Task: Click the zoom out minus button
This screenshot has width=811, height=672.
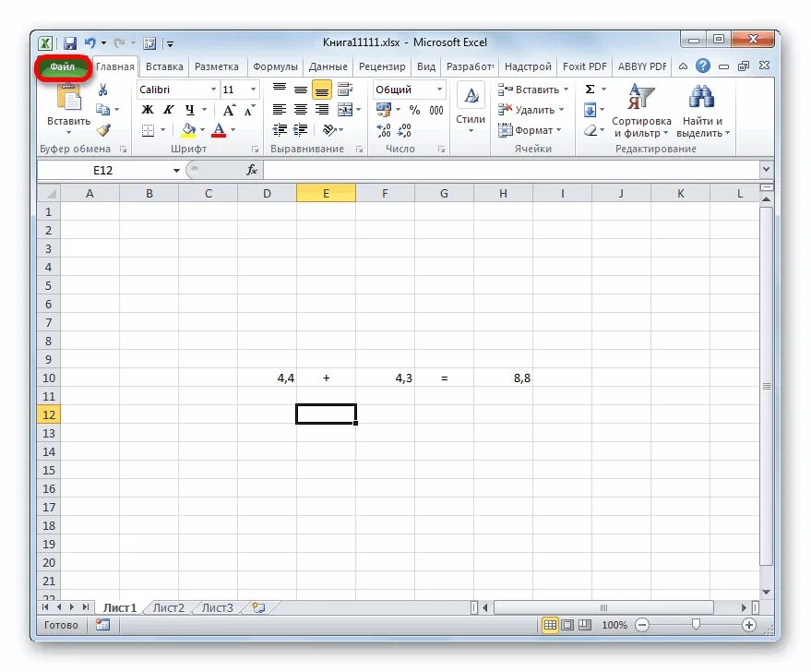Action: (642, 625)
